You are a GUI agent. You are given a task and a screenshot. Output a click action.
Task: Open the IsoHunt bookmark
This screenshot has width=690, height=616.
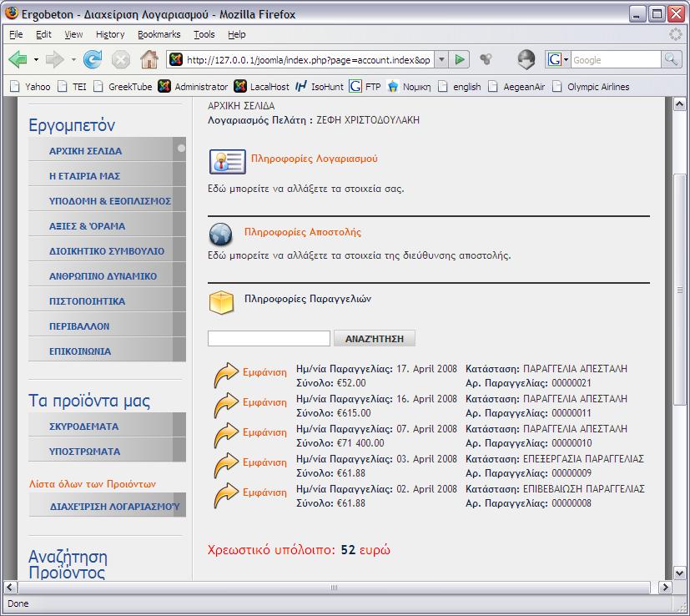point(320,86)
